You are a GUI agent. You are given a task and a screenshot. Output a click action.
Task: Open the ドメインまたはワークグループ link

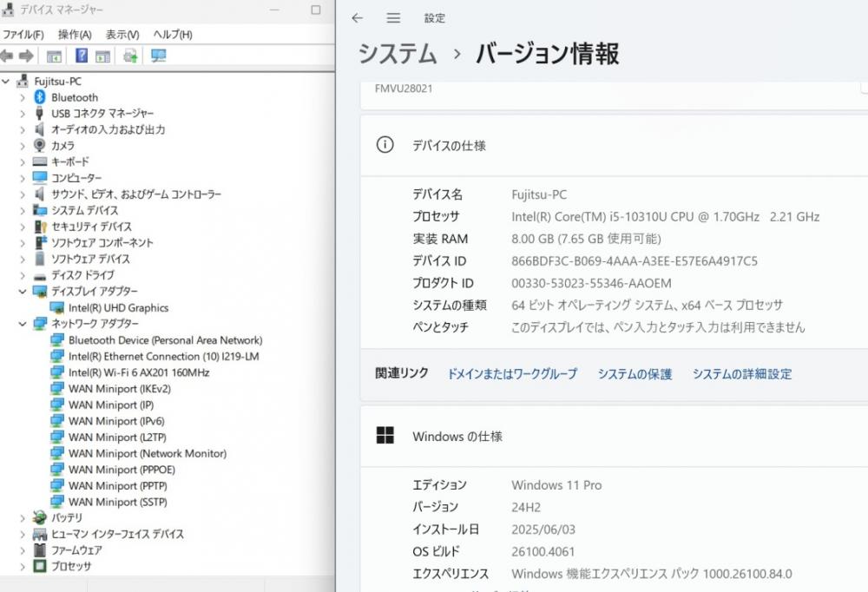(x=512, y=374)
